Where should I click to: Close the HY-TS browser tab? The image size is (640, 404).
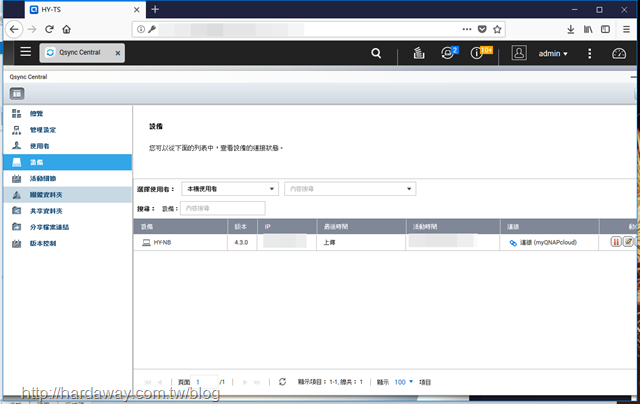point(137,10)
